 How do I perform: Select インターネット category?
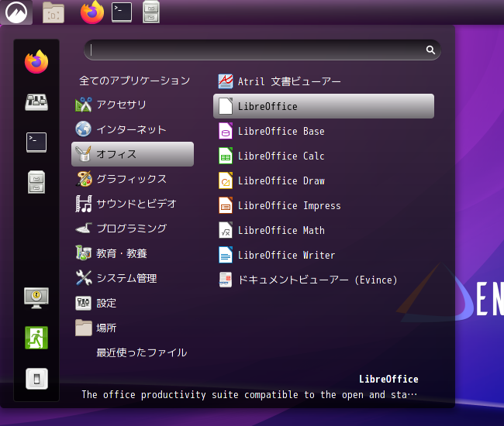pos(133,129)
